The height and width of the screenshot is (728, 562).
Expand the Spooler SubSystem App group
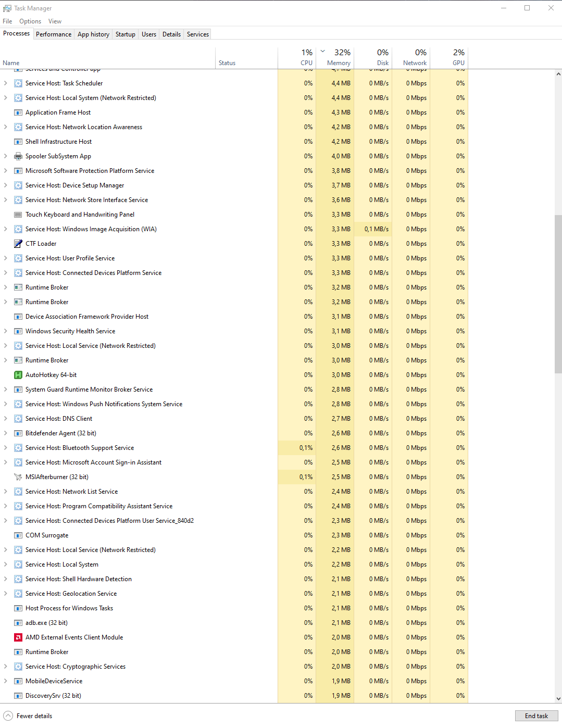click(6, 156)
